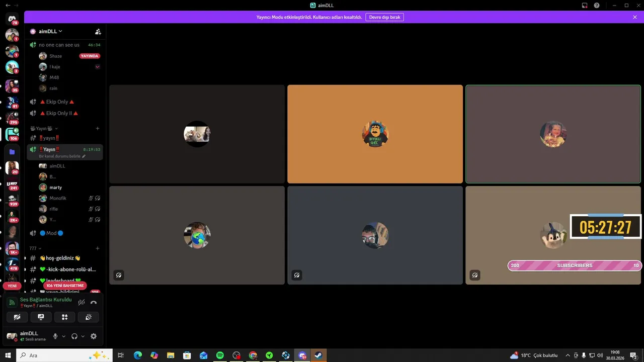The width and height of the screenshot is (644, 362).
Task: Open the Windows notification center
Action: [633, 355]
